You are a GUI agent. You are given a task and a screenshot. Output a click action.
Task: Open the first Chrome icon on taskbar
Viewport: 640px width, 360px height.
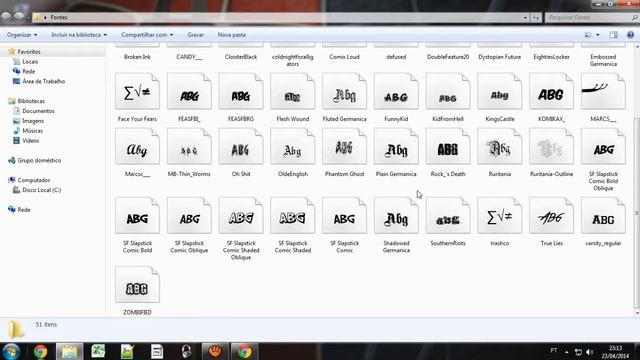coord(40,351)
